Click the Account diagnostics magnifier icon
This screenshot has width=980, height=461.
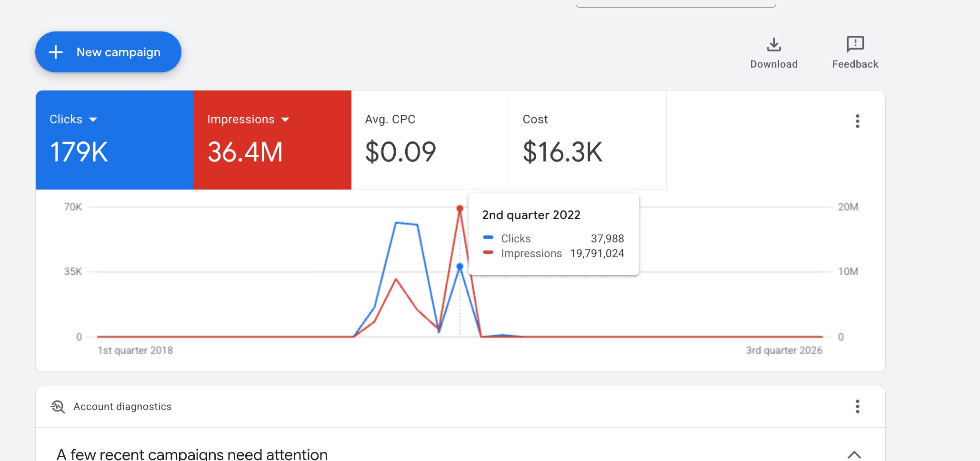click(58, 407)
